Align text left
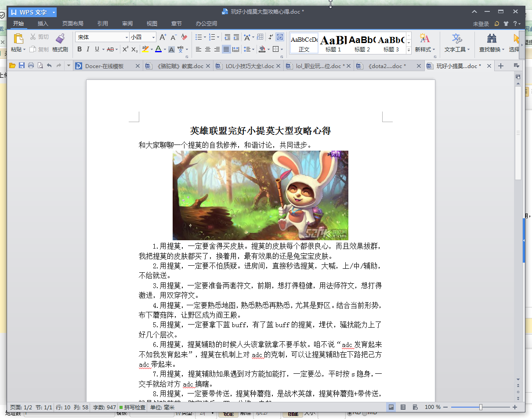Image resolution: width=532 pixels, height=419 pixels. pos(199,49)
